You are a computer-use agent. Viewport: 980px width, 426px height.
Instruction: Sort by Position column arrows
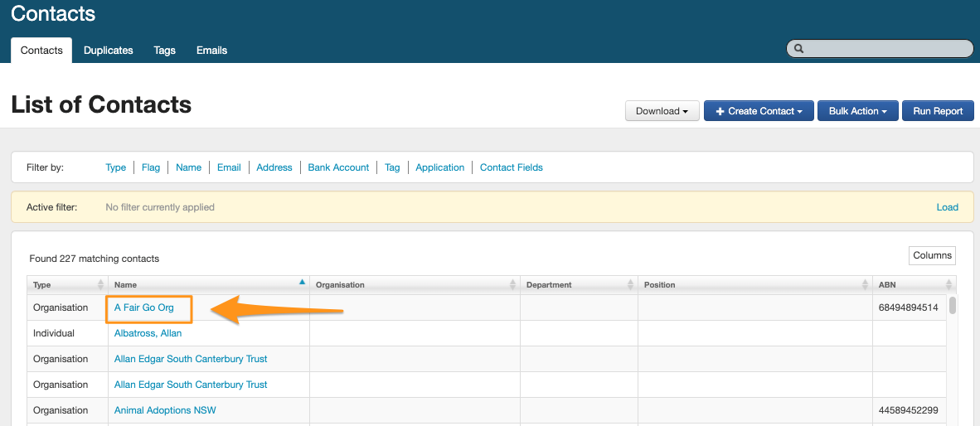point(865,285)
